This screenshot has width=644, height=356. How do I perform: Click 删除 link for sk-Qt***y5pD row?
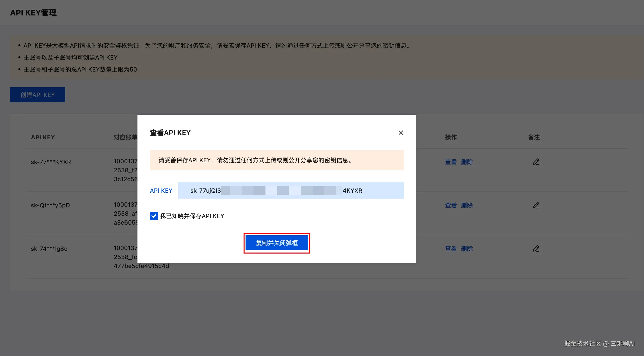(x=466, y=205)
